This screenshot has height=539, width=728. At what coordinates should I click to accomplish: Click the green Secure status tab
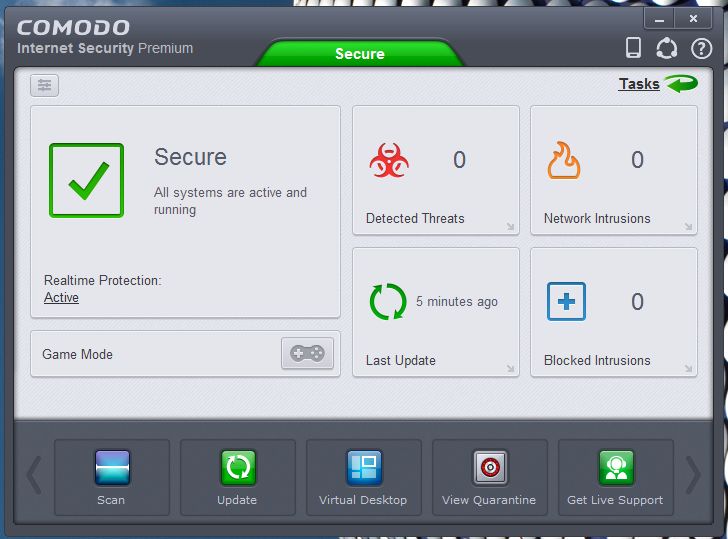tap(360, 53)
